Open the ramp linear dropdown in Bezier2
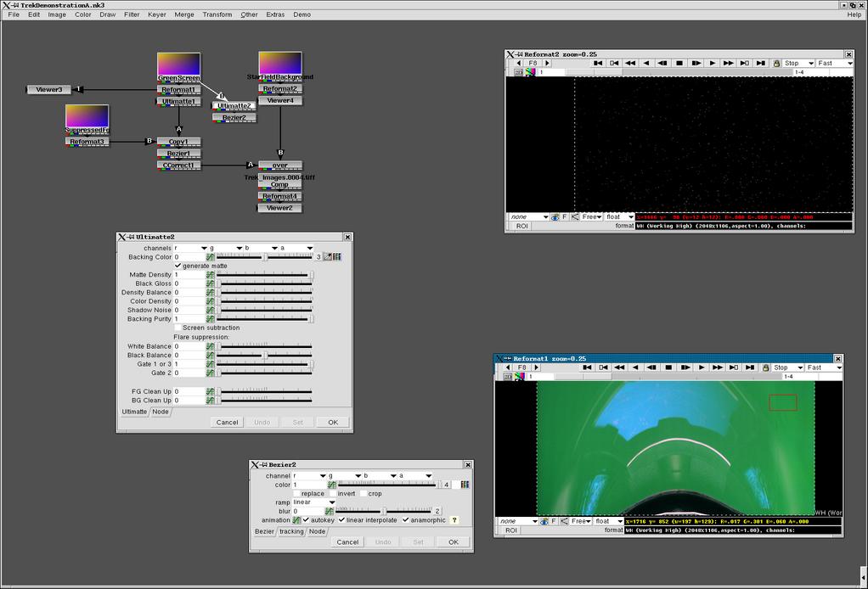 [314, 502]
